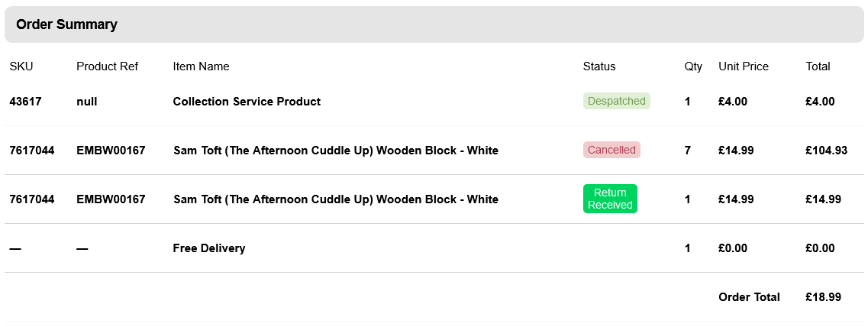This screenshot has height=327, width=868.
Task: Click the Qty column header
Action: point(693,66)
